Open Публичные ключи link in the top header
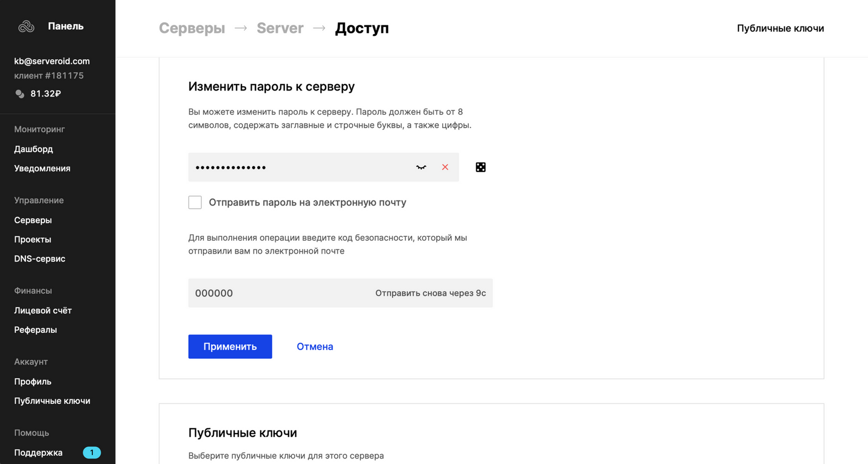Image resolution: width=868 pixels, height=464 pixels. pos(780,28)
